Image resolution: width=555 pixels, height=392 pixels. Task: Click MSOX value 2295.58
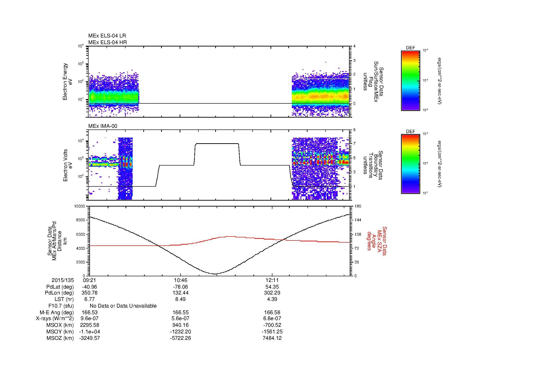89,325
